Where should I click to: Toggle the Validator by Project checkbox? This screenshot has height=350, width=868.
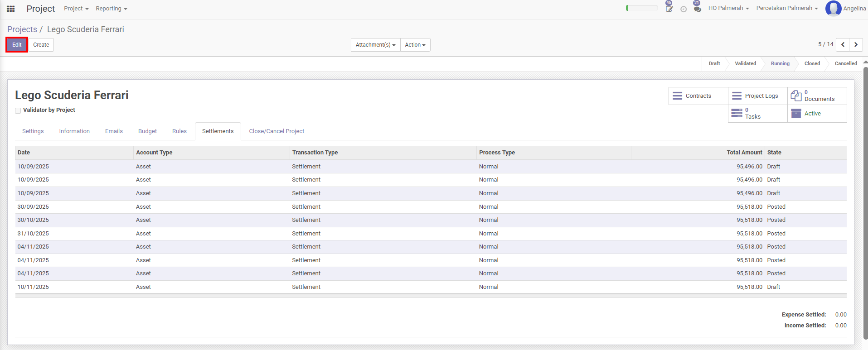pos(18,110)
